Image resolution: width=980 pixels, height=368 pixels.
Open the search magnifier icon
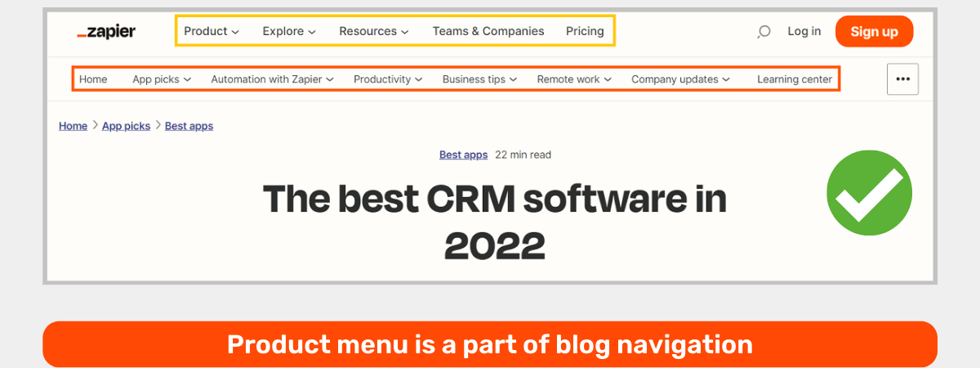coord(764,32)
